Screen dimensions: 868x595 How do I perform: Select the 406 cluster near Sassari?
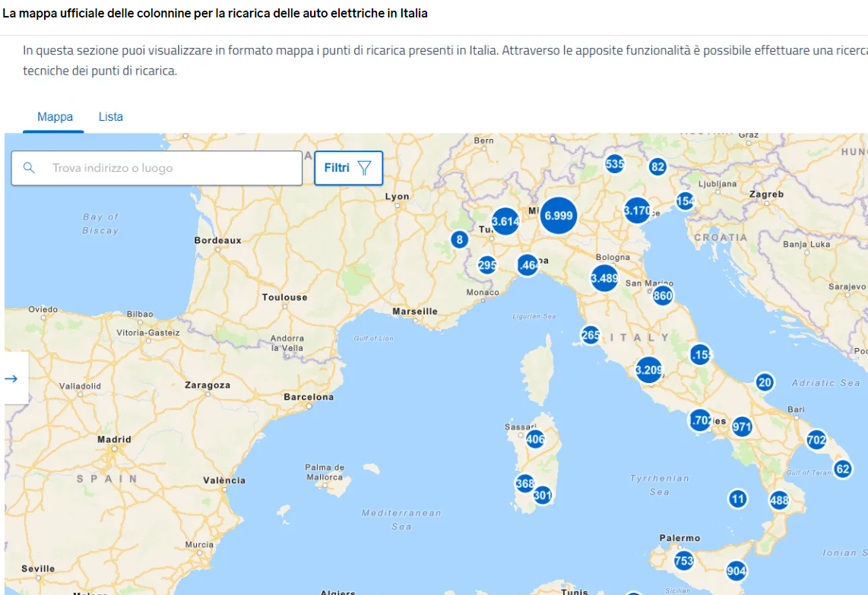click(535, 439)
